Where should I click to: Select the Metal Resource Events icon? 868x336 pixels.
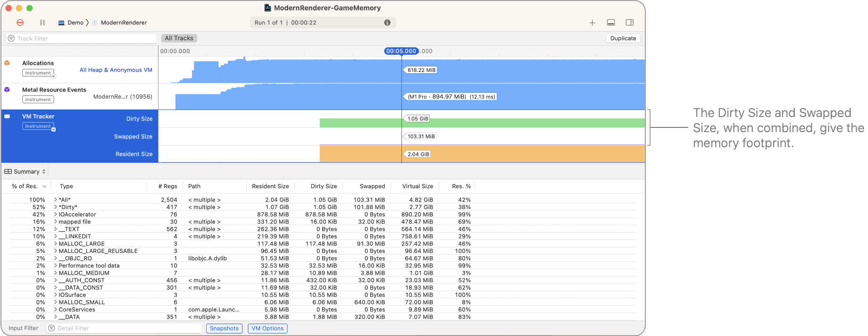pyautogui.click(x=7, y=90)
